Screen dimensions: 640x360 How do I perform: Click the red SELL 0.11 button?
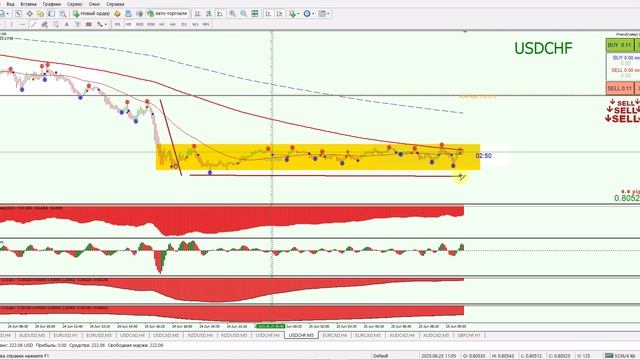click(619, 88)
